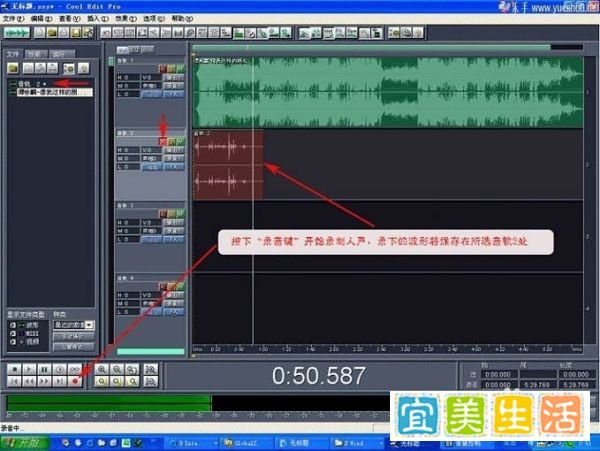Click the lower Zoom Out Vertically icon

(x=151, y=381)
